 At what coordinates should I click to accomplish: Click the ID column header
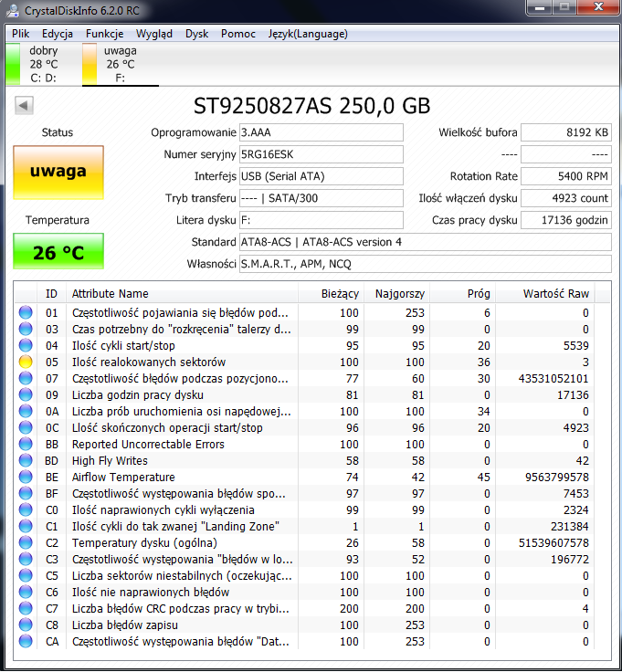(x=51, y=294)
